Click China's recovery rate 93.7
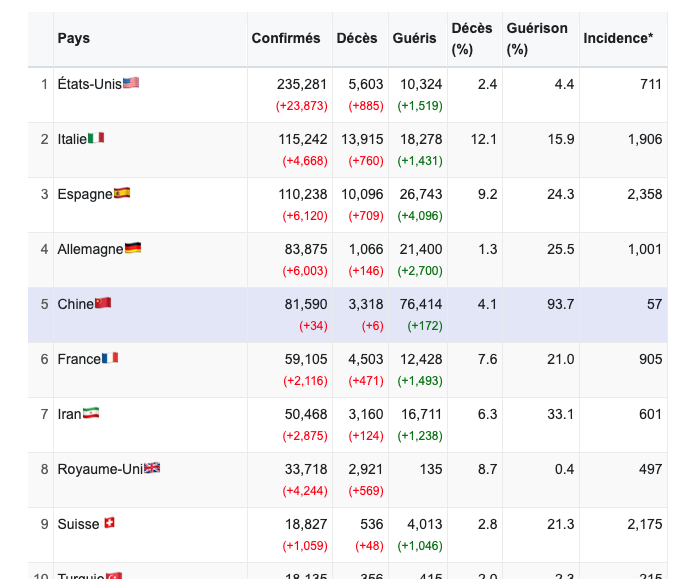This screenshot has height=579, width=677. 560,304
